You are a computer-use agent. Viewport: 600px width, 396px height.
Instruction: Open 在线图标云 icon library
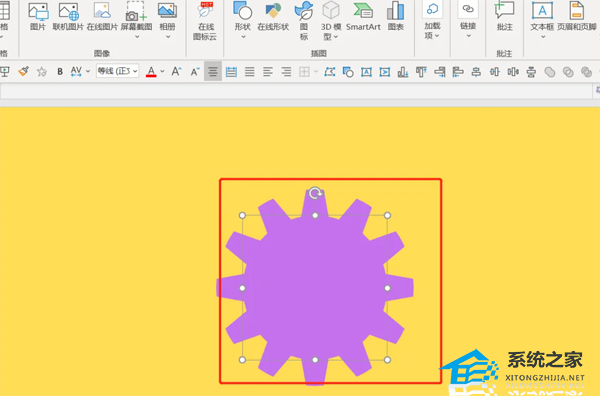pyautogui.click(x=205, y=21)
